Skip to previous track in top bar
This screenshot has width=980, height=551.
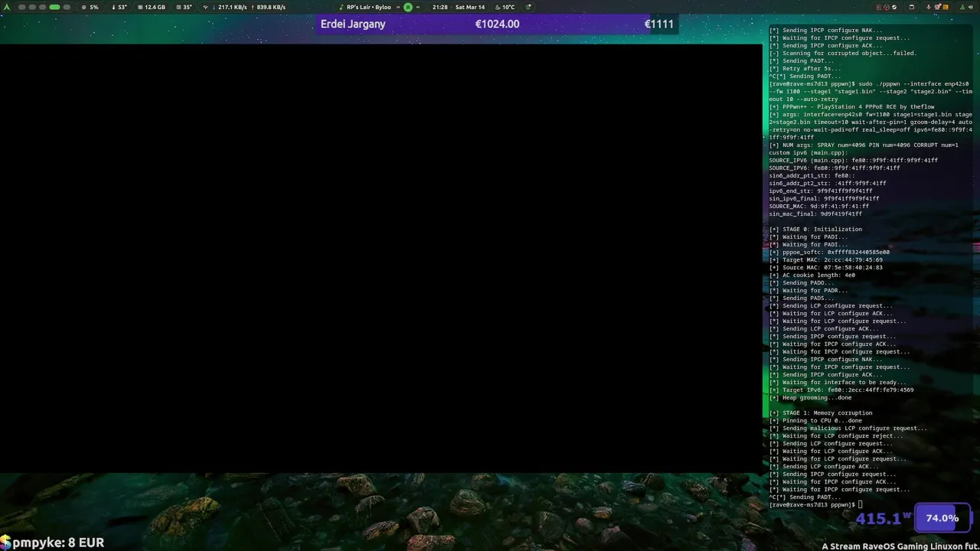tap(398, 7)
